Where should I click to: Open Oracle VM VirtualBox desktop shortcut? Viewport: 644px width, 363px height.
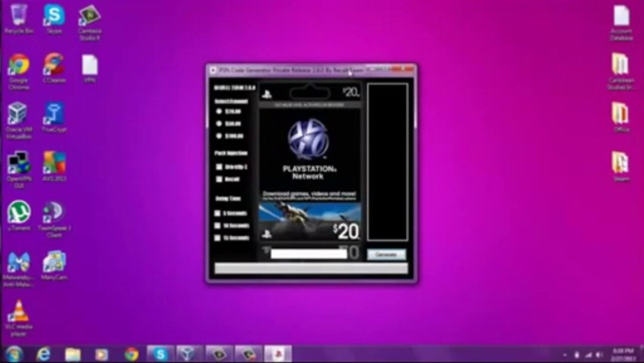(19, 120)
